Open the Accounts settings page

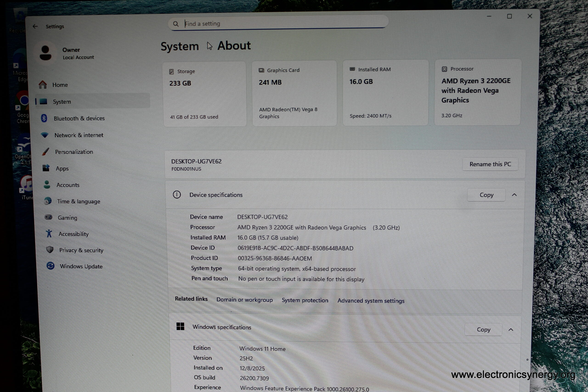[68, 185]
